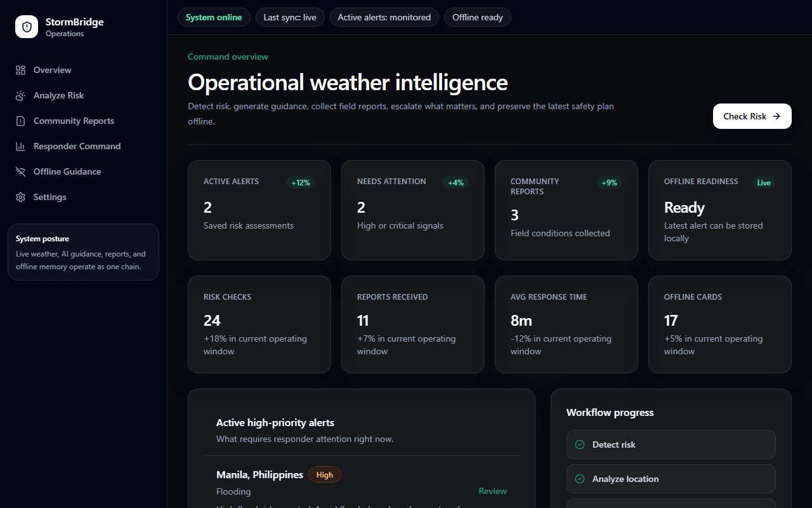Click the Settings gear icon
The image size is (812, 508).
point(21,197)
